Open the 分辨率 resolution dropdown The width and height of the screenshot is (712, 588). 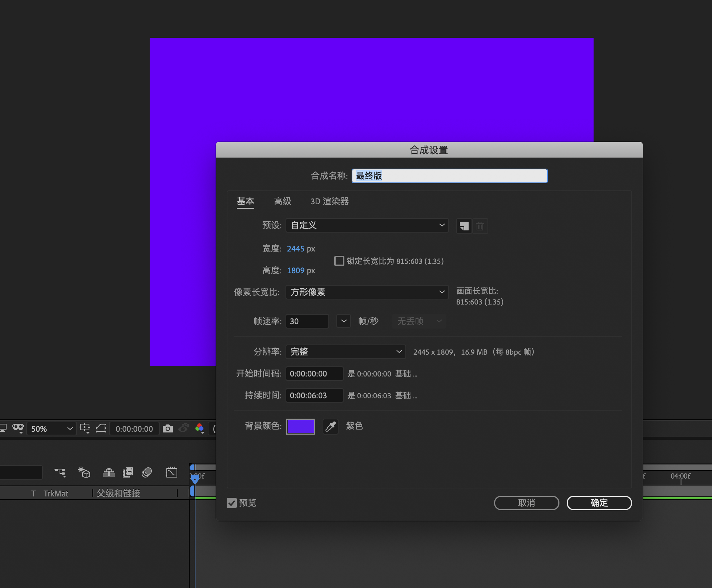click(346, 352)
